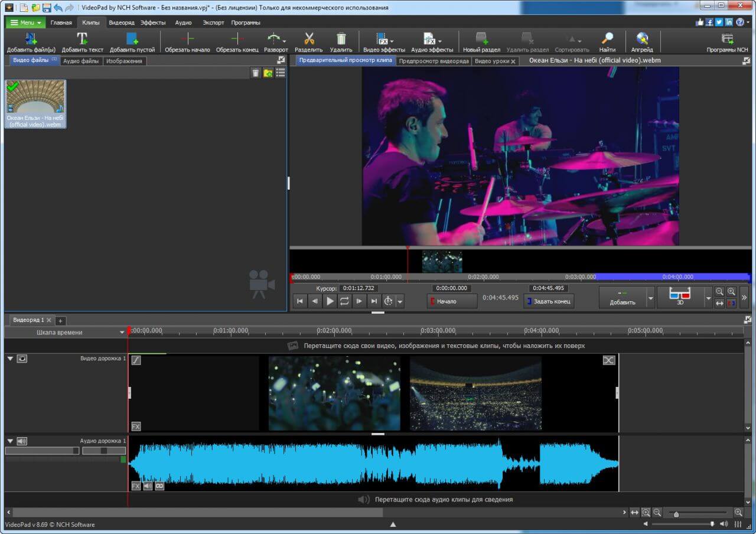
Task: Mute Audio Track 1 speaker toggle
Action: [x=22, y=441]
